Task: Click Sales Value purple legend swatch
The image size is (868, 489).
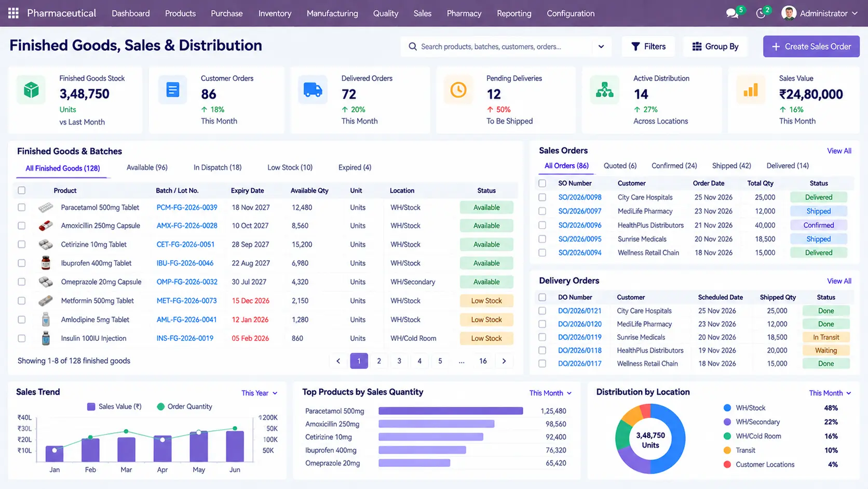Action: point(91,406)
